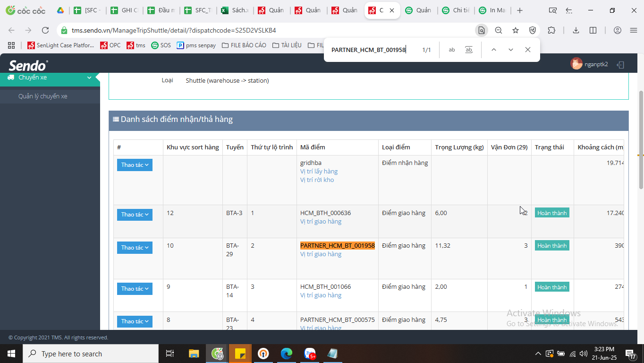Image resolution: width=644 pixels, height=363 pixels.
Task: Click the logout icon beside nganptk2
Action: click(621, 65)
